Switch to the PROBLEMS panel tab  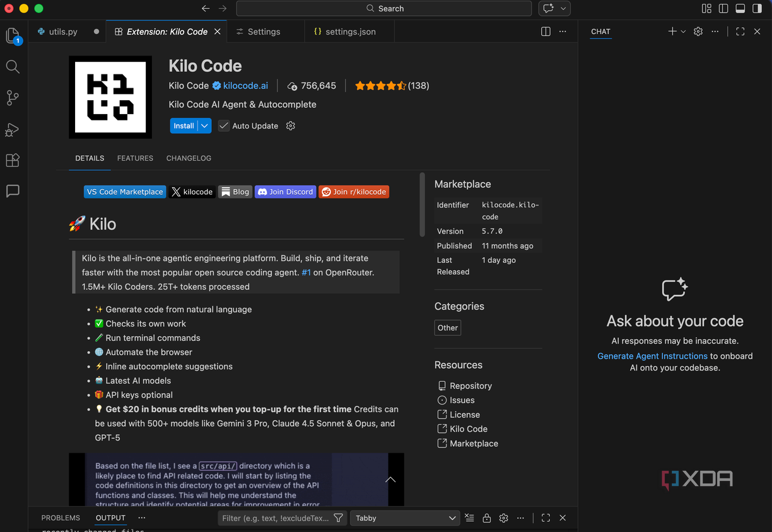[61, 518]
